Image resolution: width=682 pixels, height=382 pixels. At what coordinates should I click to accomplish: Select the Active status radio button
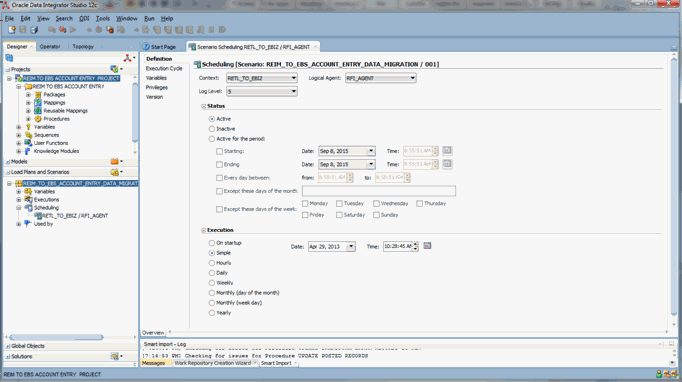212,119
